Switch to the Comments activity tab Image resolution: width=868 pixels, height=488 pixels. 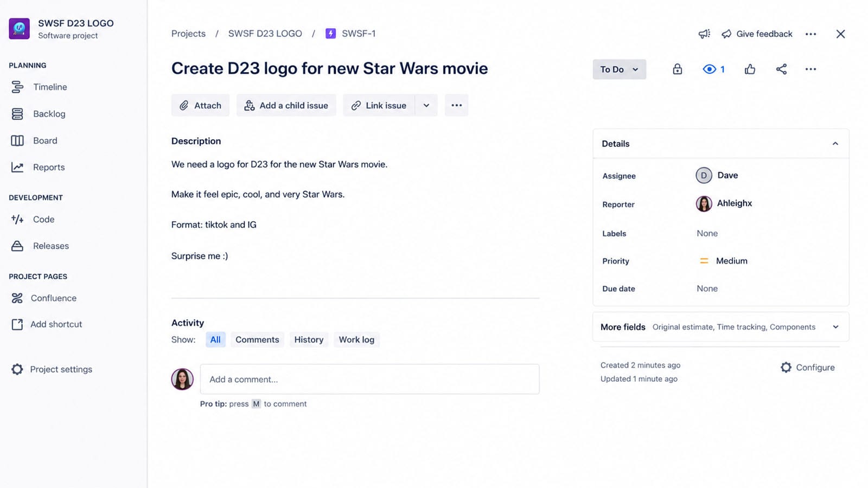click(x=257, y=340)
